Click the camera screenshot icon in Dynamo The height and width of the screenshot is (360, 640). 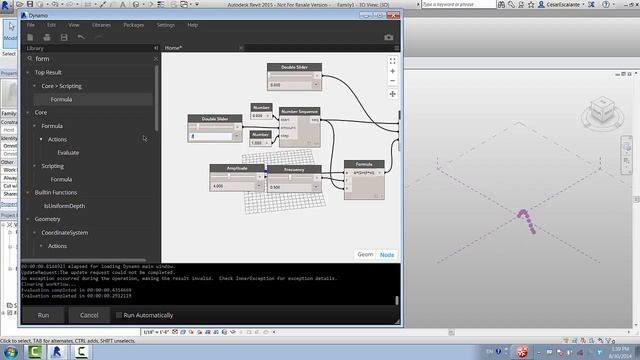[389, 37]
